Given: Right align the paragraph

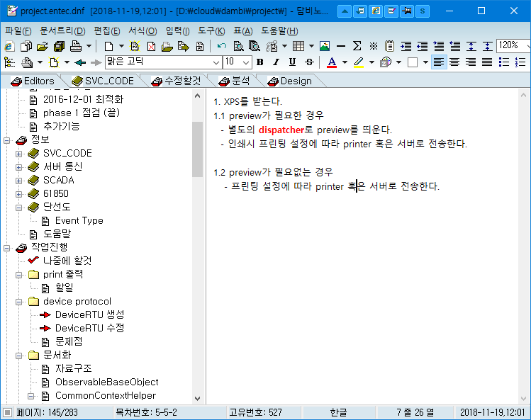Looking at the screenshot, I should tap(471, 62).
